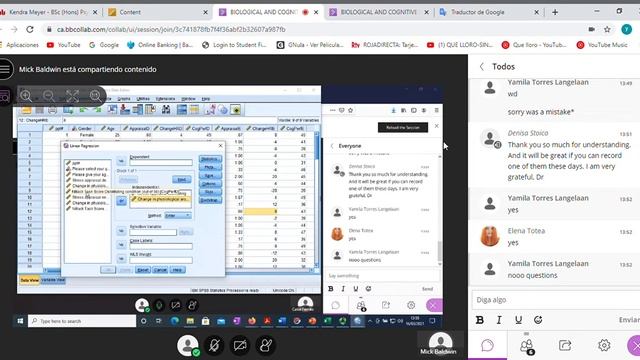Click shared Windows taskbar search box
The height and width of the screenshot is (360, 640).
tap(82, 321)
